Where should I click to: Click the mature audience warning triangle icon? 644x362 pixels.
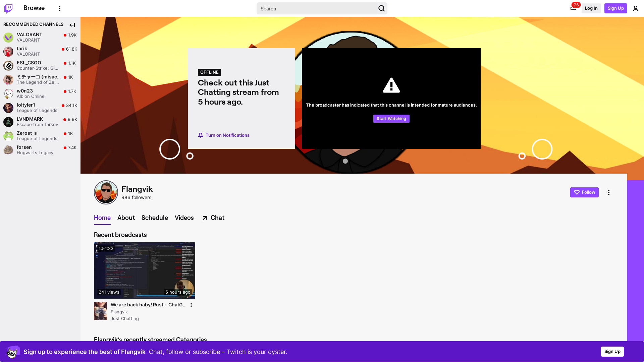(x=391, y=85)
